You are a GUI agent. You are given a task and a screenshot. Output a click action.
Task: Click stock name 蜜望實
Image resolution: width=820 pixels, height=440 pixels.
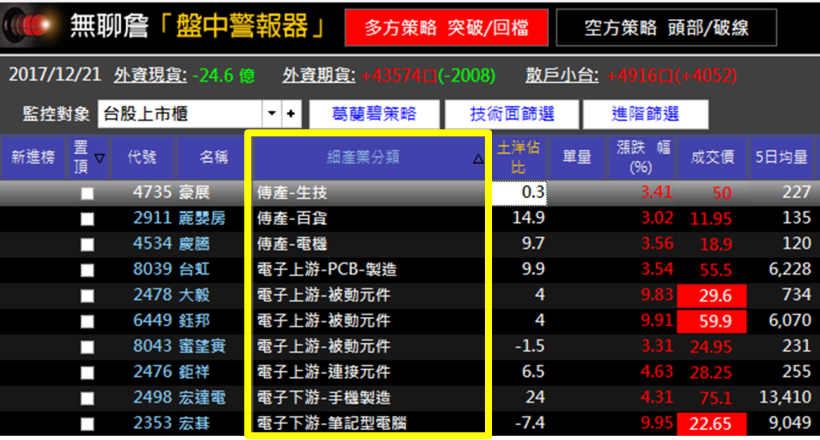click(202, 346)
